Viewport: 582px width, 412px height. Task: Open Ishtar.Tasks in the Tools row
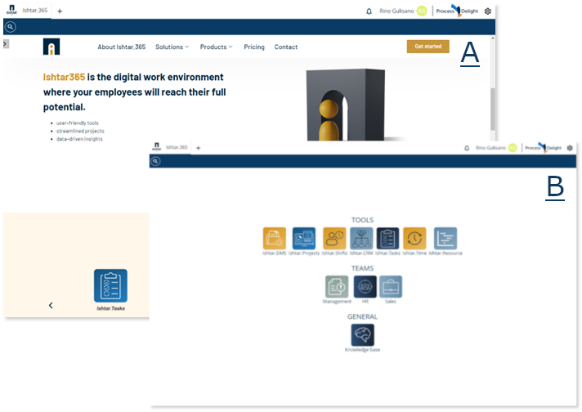click(388, 238)
